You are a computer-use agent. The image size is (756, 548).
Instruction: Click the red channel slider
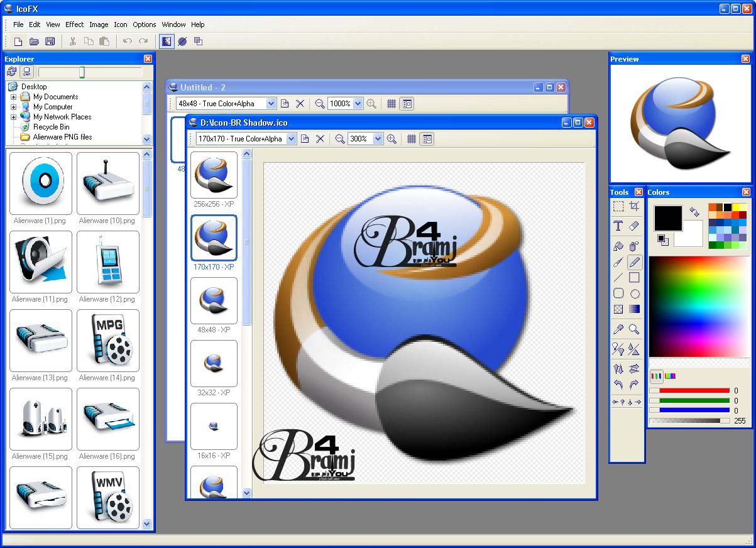click(690, 391)
